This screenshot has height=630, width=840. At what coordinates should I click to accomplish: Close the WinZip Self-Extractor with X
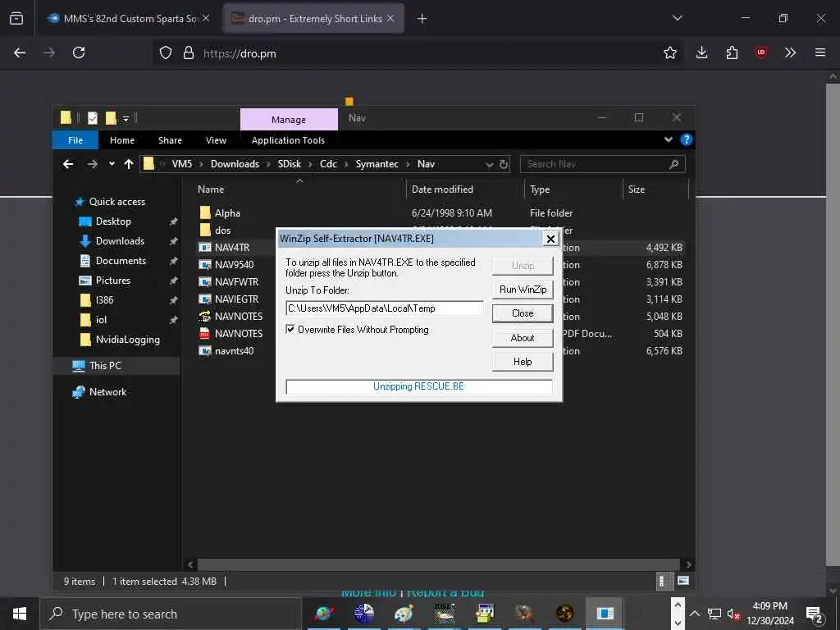tap(550, 239)
